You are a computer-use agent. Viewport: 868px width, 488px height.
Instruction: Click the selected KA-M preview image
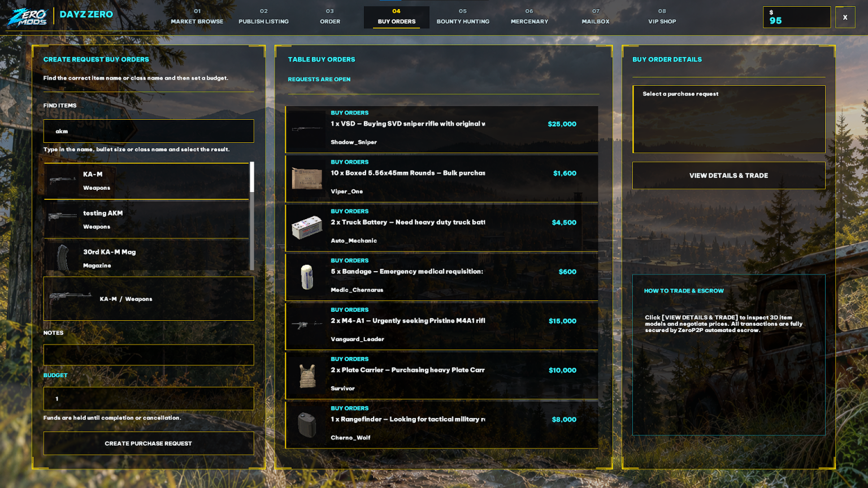[70, 298]
